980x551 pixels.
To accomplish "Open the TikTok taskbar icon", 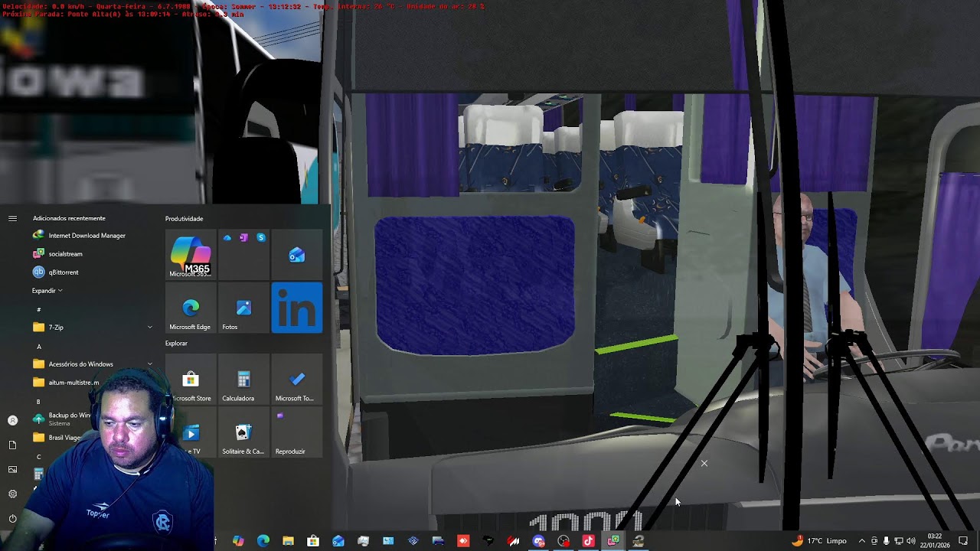I will 588,541.
